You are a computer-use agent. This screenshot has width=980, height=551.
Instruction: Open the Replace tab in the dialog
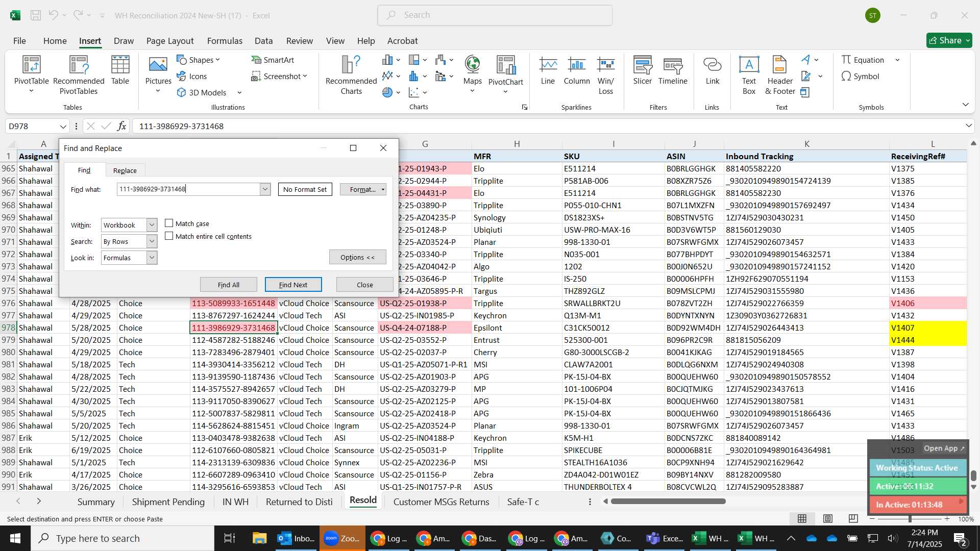coord(125,170)
